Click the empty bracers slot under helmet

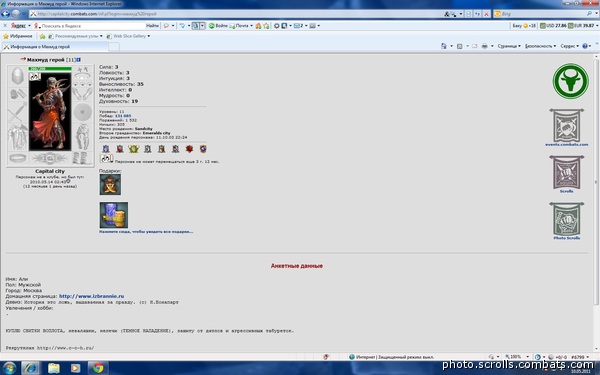[18, 94]
